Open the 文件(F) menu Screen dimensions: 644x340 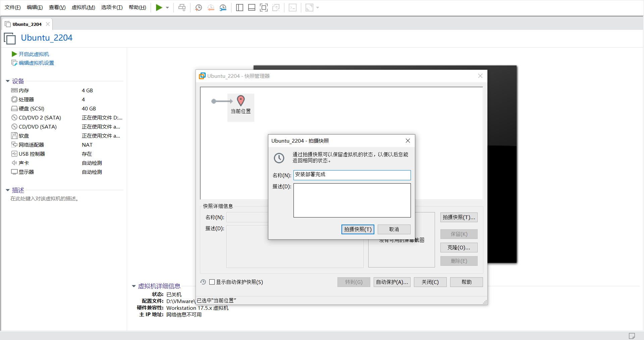tap(13, 7)
